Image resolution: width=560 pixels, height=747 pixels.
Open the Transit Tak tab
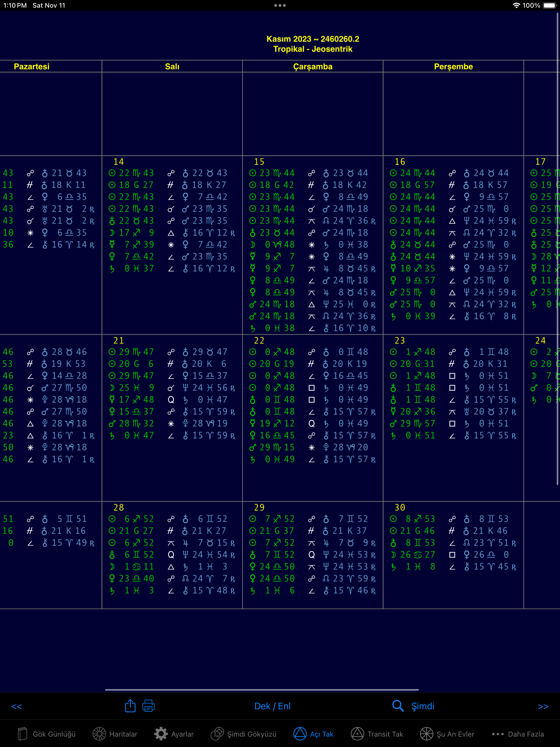tap(377, 734)
